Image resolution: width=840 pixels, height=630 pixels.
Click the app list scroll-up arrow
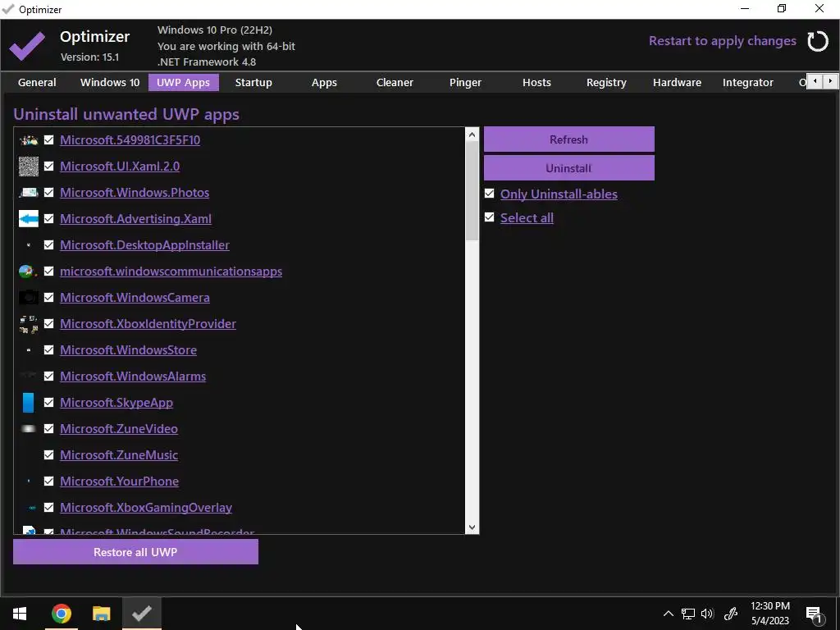pyautogui.click(x=472, y=135)
